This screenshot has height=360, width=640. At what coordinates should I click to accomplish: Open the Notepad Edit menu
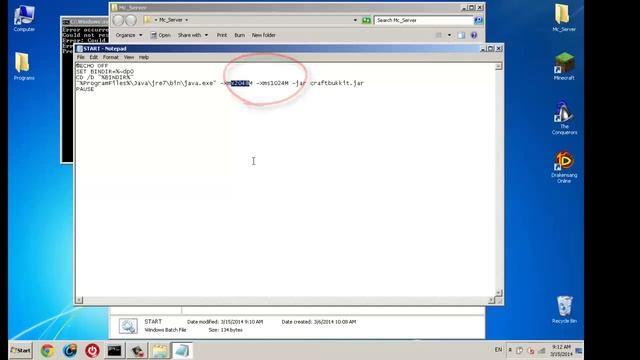tap(93, 57)
